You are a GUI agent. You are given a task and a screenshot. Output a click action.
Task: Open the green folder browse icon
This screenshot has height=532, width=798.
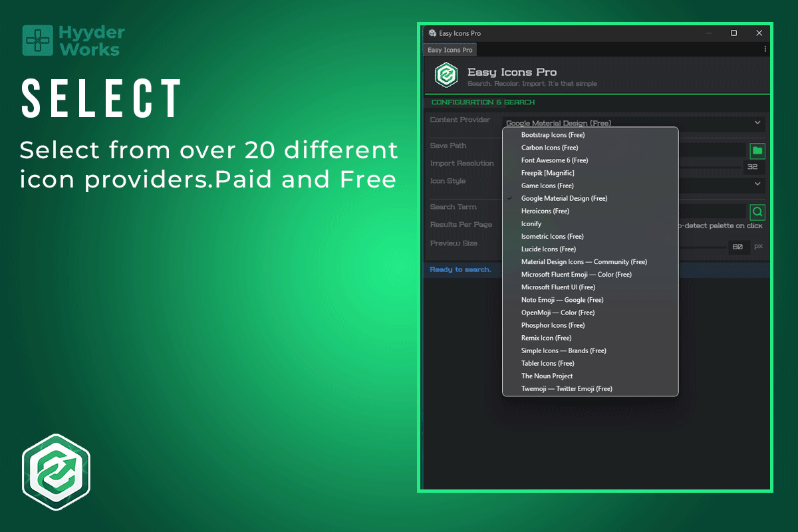coord(757,151)
